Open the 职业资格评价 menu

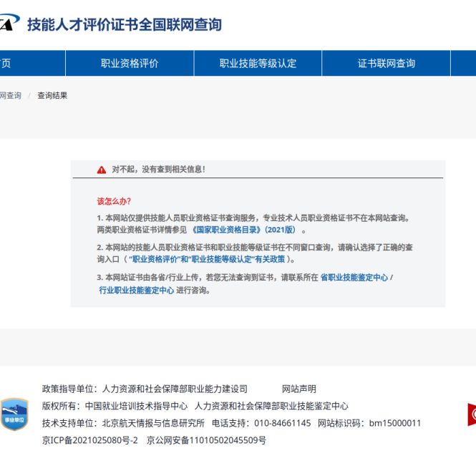tap(130, 63)
